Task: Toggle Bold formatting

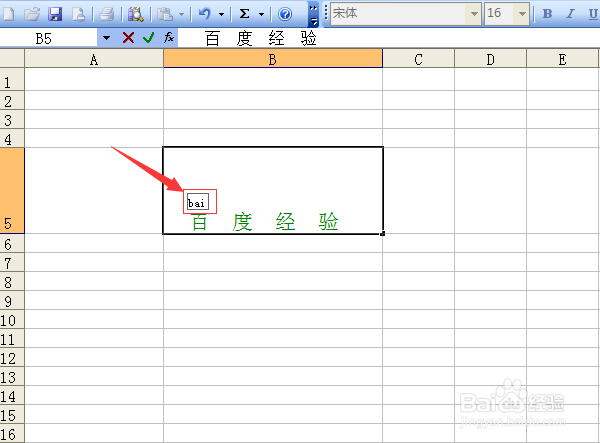Action: pos(547,14)
